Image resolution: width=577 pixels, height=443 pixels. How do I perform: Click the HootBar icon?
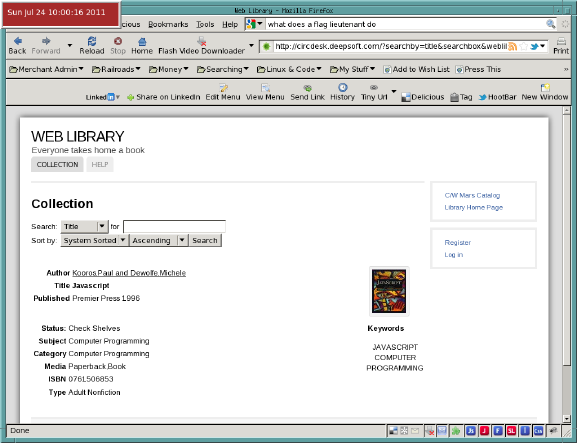click(x=482, y=97)
